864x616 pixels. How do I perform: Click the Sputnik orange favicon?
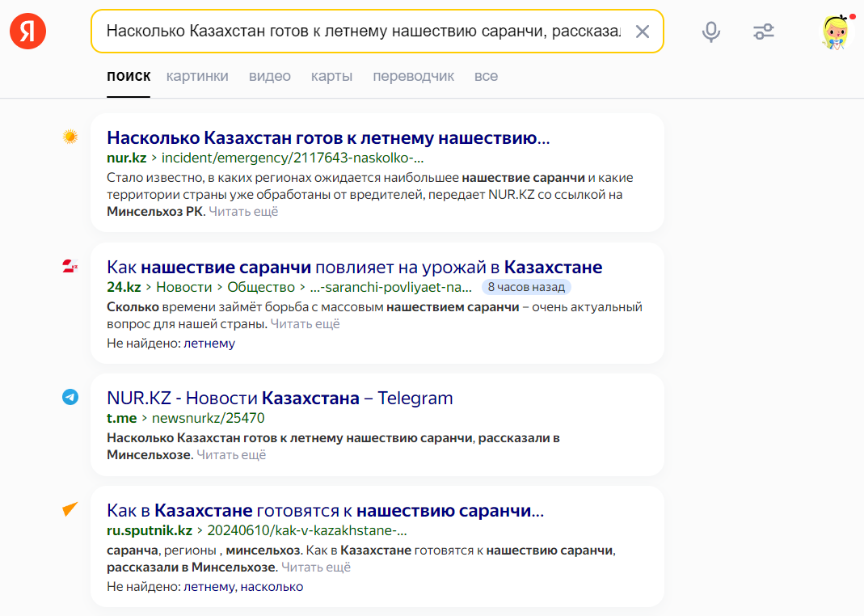[x=70, y=509]
